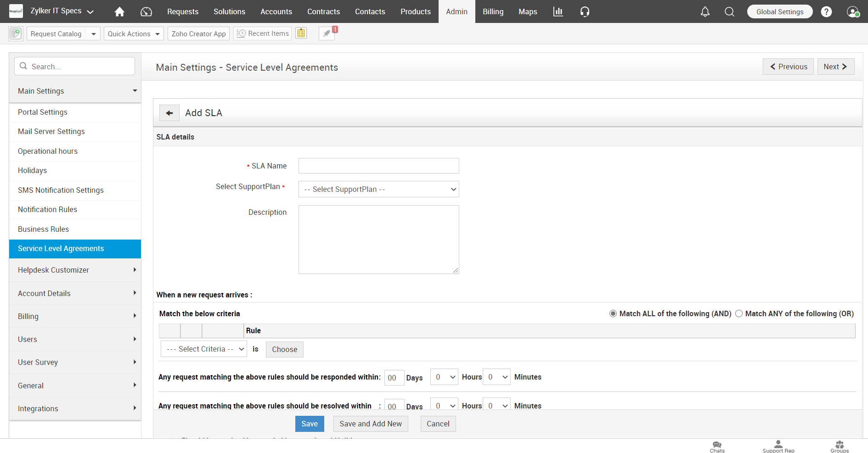Switch to the Billing tab
868x453 pixels.
click(x=493, y=11)
